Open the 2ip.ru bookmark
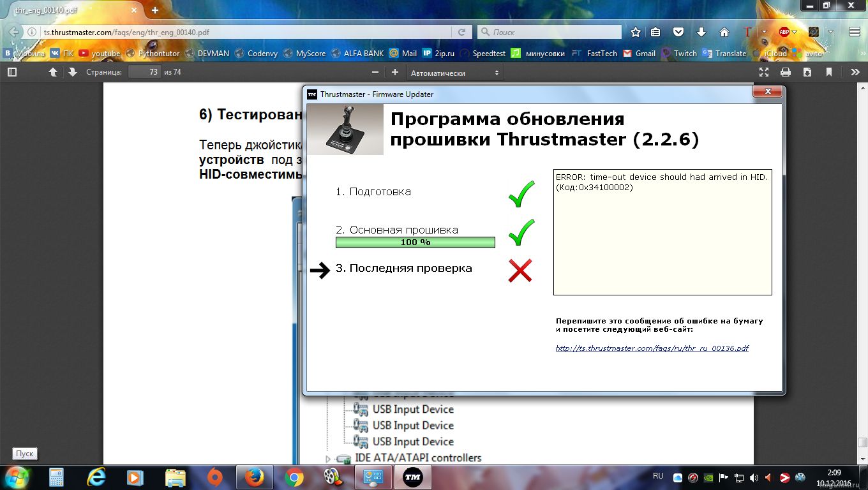Screen dimensions: 868x490 point(438,54)
